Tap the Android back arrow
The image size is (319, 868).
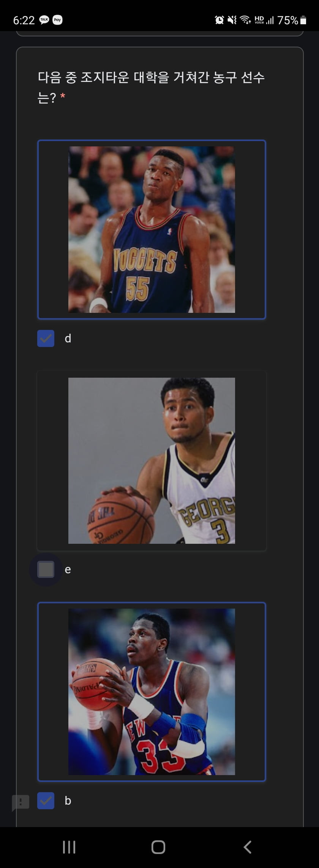pos(248,847)
